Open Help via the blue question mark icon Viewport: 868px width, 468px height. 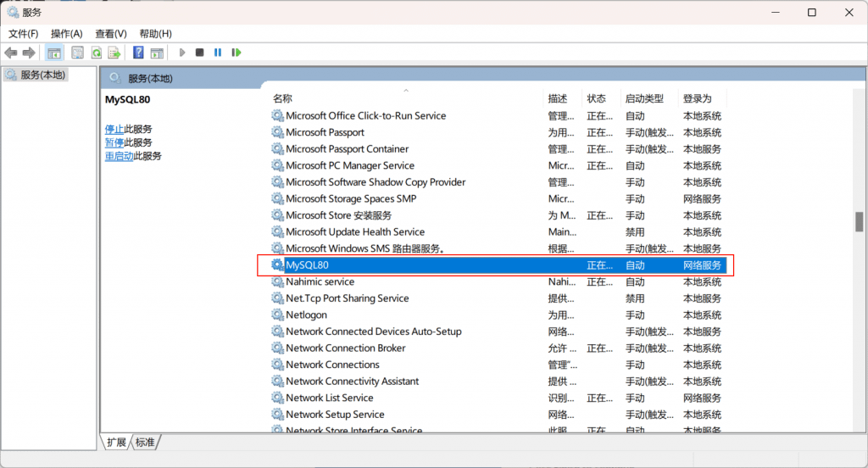(138, 53)
